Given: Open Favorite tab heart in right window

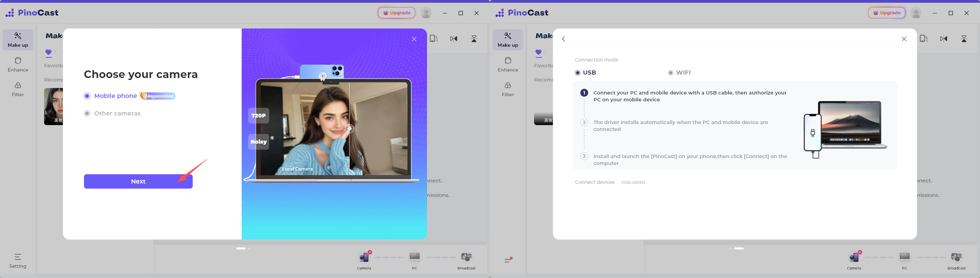Looking at the screenshot, I should coord(538,53).
